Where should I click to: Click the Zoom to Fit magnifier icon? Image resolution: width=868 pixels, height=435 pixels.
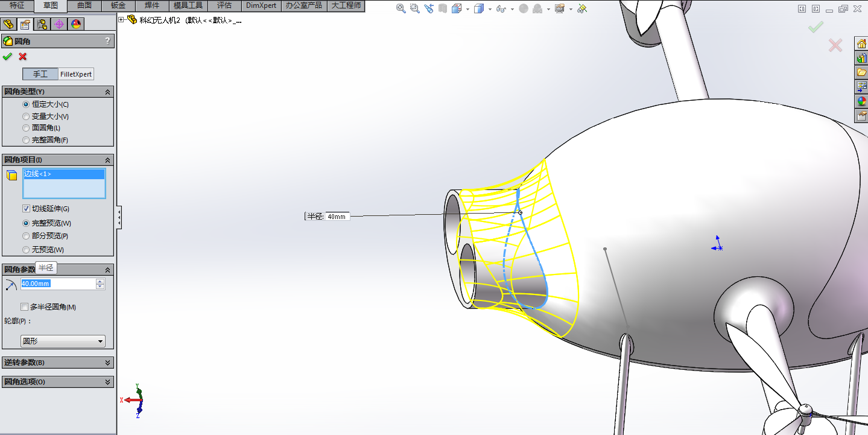point(401,8)
